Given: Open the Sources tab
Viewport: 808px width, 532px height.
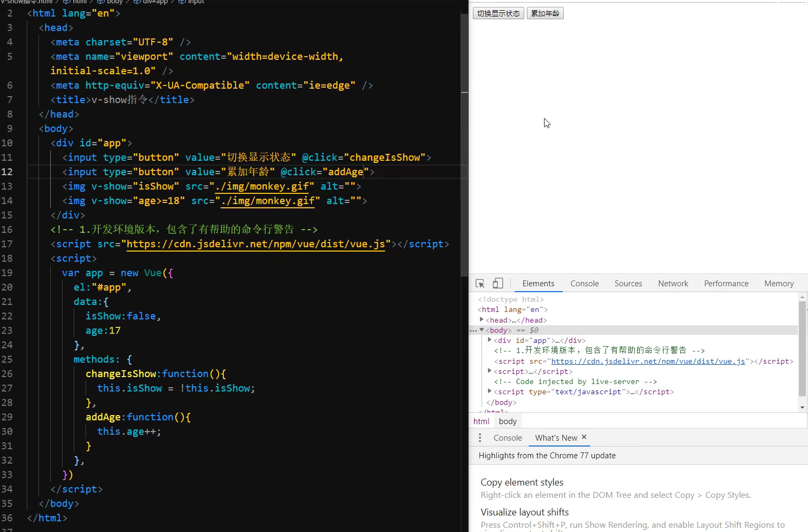Looking at the screenshot, I should pyautogui.click(x=628, y=284).
